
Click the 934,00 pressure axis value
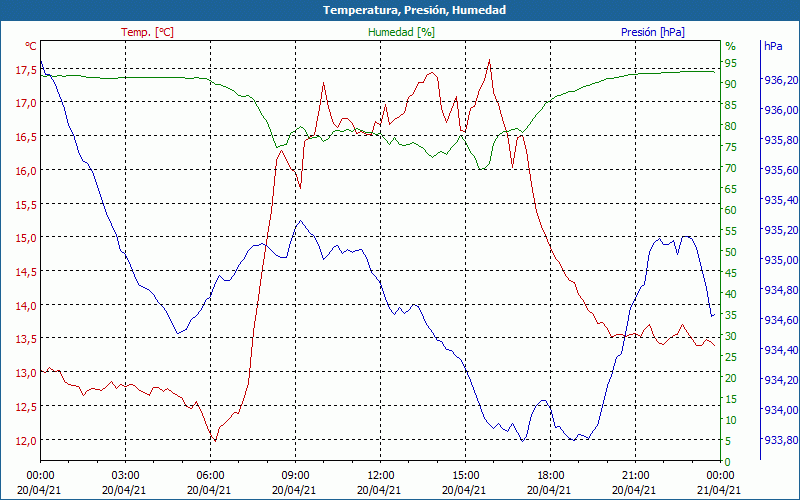[x=781, y=411]
